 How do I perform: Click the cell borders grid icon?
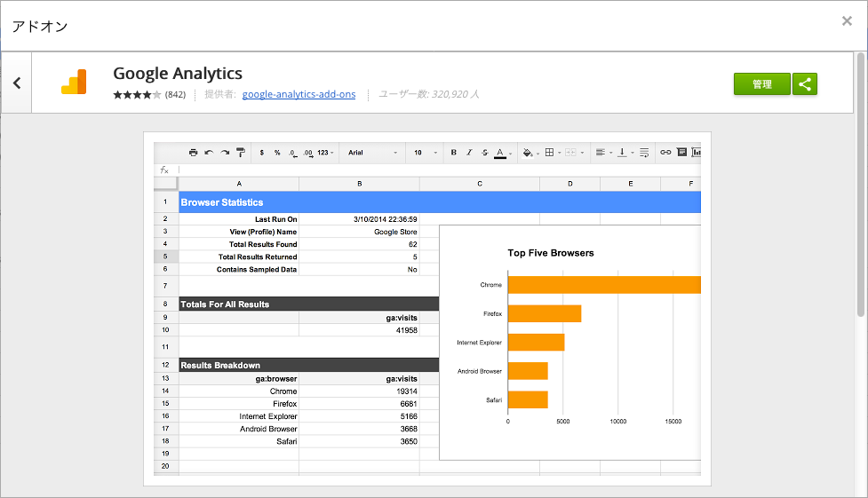[549, 152]
